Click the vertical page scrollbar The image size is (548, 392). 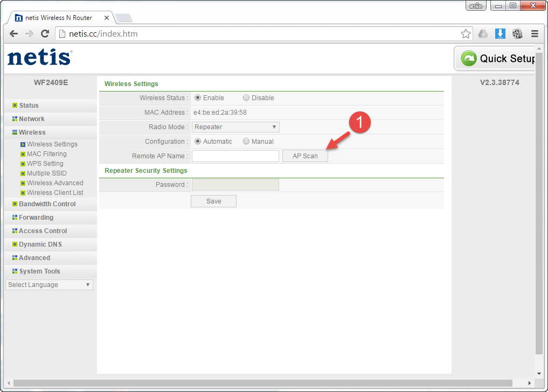click(x=539, y=204)
